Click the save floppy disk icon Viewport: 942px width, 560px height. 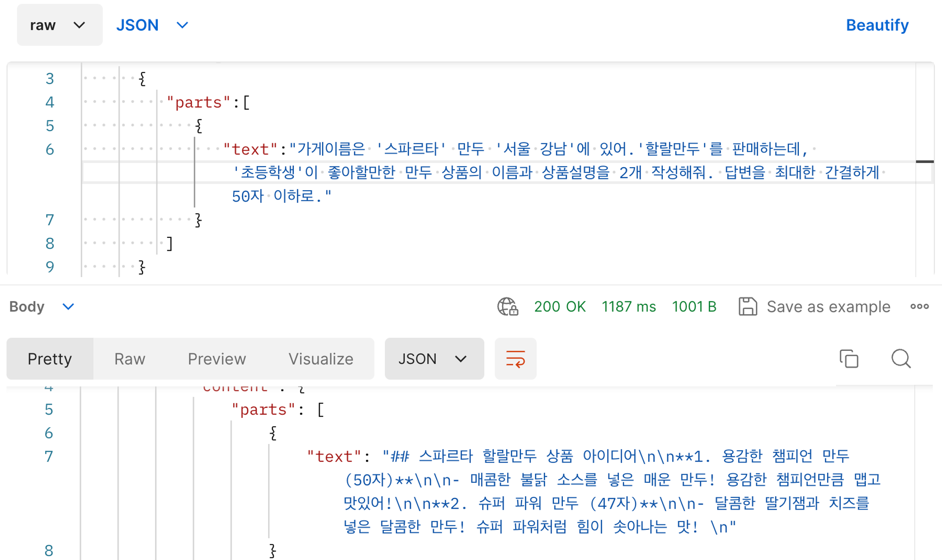coord(747,307)
